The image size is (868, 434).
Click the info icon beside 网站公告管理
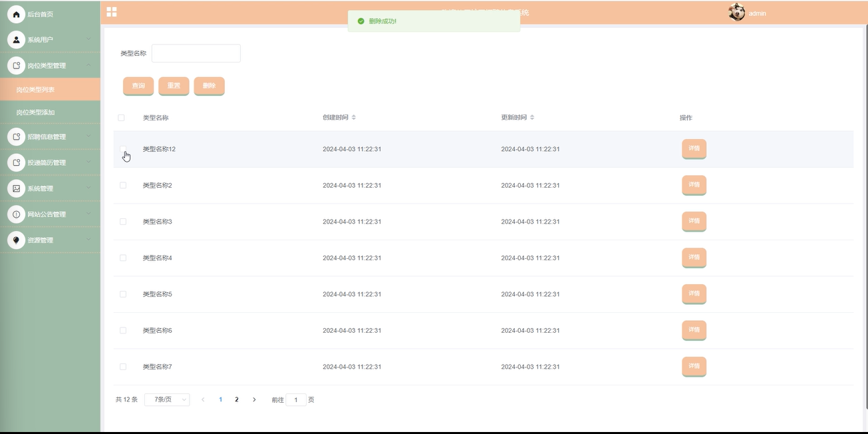16,214
